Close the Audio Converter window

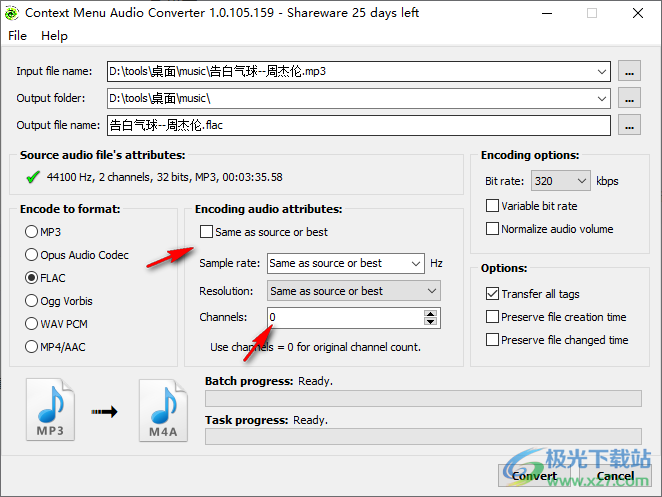tap(638, 13)
